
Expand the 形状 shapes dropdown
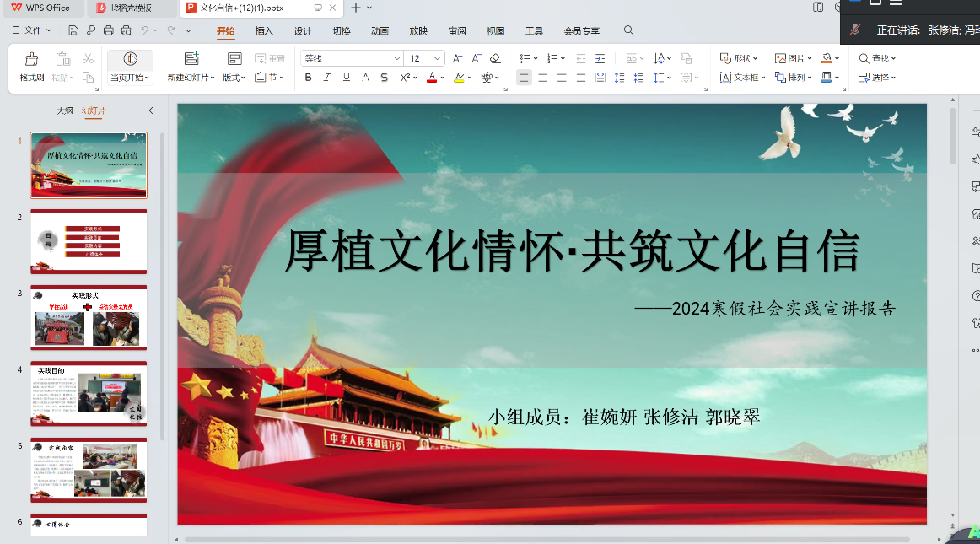pos(739,58)
